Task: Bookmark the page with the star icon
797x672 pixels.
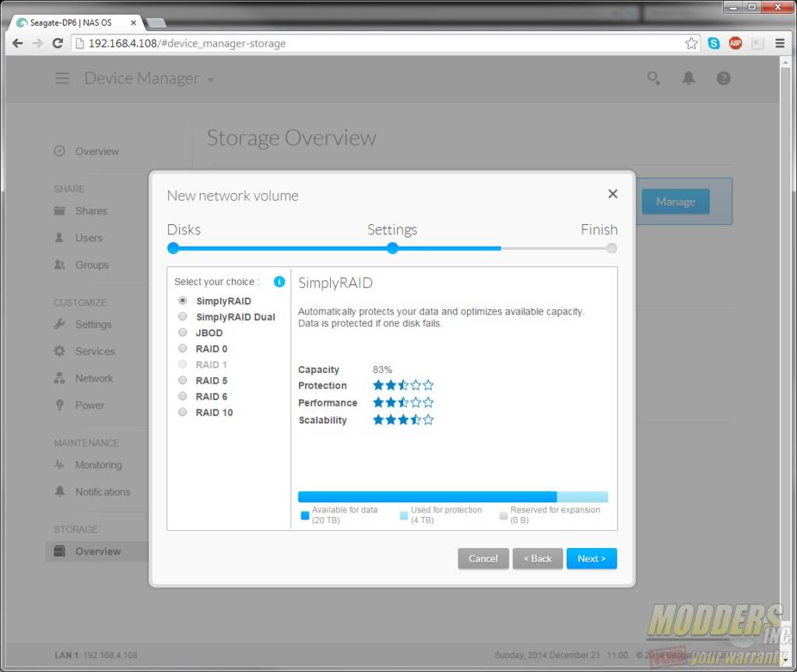Action: point(691,44)
